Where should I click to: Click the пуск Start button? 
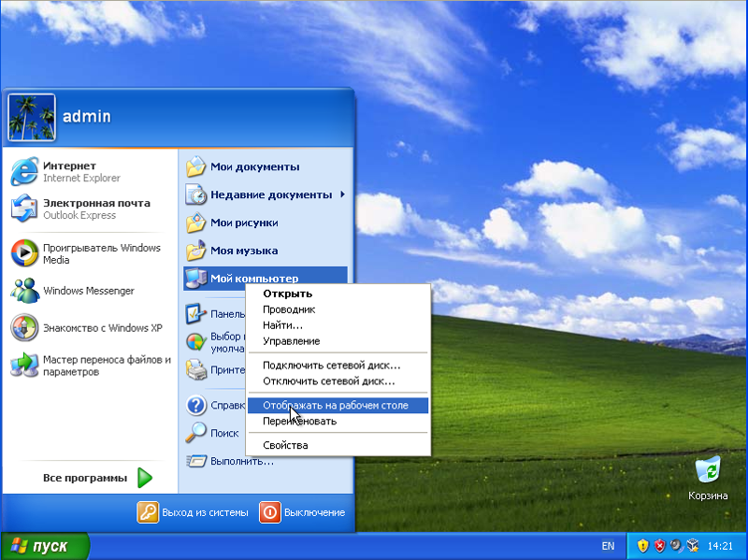click(x=45, y=546)
